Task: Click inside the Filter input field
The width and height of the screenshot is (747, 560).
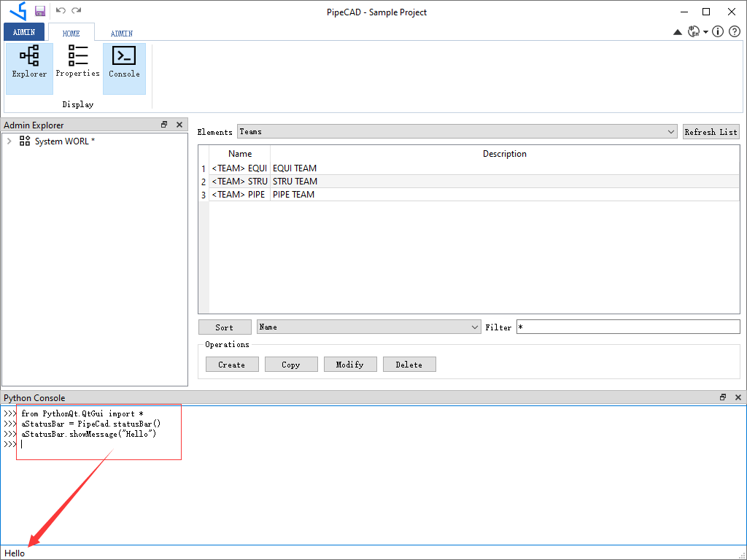Action: pyautogui.click(x=627, y=327)
